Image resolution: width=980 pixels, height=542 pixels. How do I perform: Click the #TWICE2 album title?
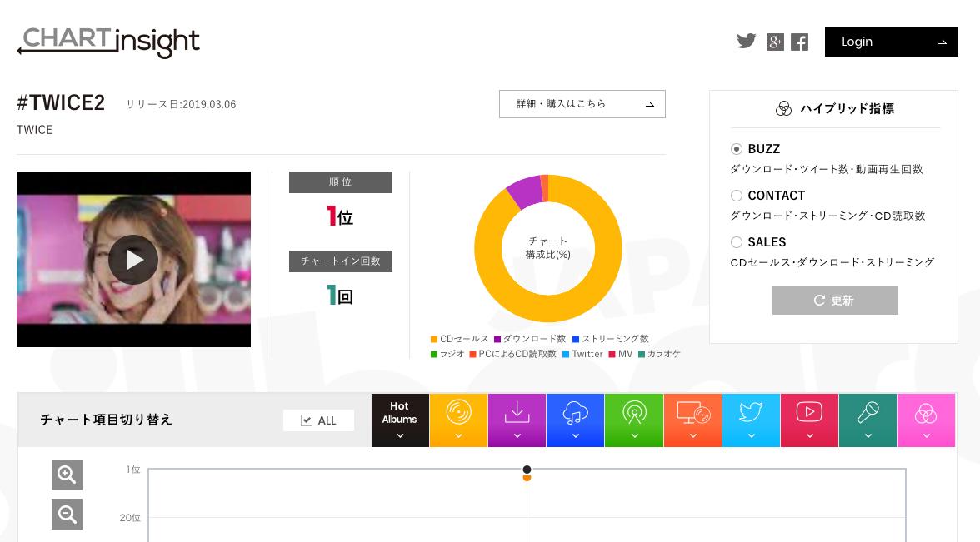point(61,102)
